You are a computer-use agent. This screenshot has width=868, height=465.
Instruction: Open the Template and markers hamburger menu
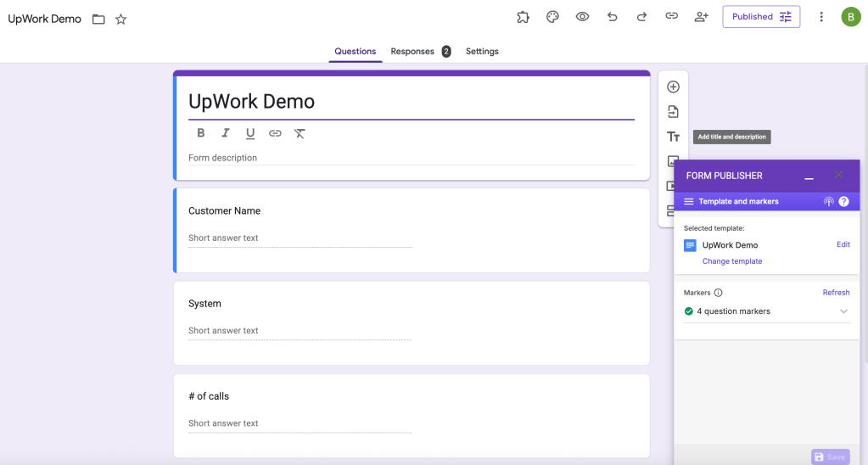point(689,202)
